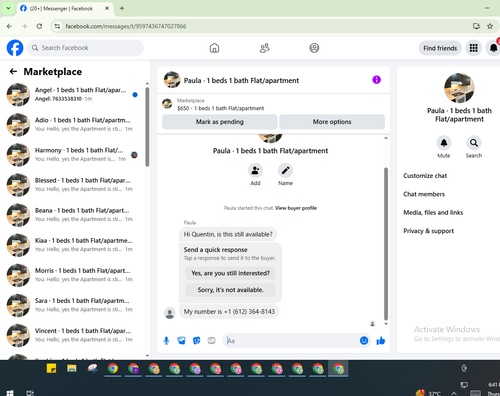Attach a photo with the image icon
The width and height of the screenshot is (500, 396).
click(x=181, y=341)
